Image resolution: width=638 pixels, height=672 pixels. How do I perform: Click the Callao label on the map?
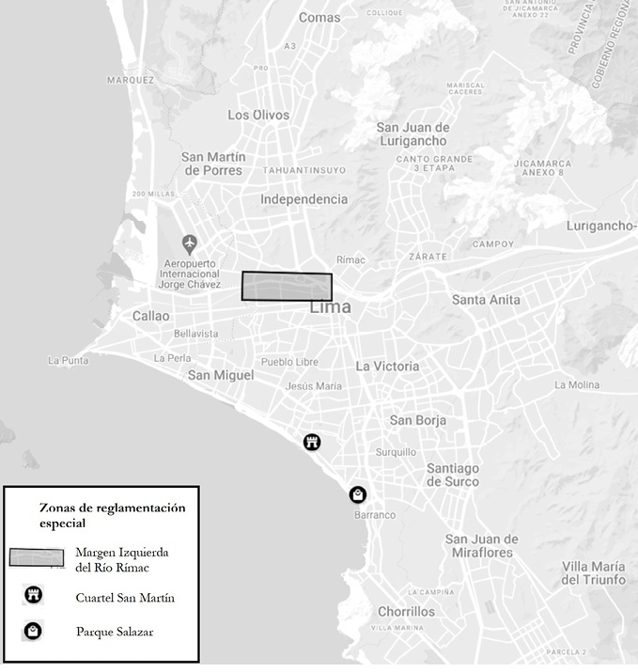click(150, 316)
